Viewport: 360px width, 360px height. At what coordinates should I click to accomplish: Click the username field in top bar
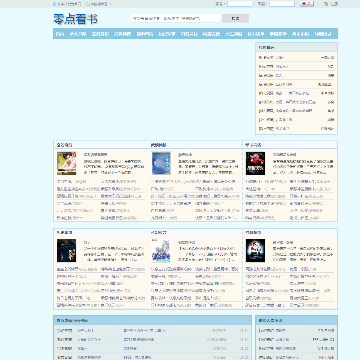pos(240,4)
